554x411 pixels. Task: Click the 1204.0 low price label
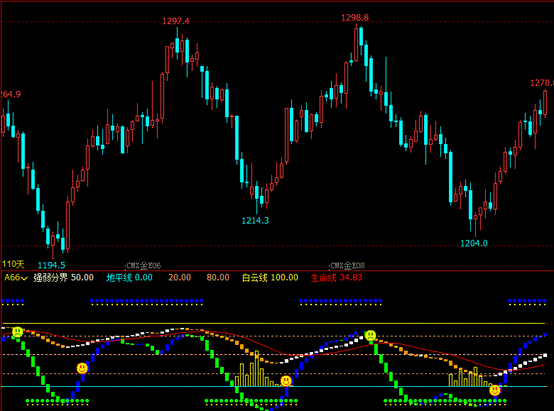[474, 243]
